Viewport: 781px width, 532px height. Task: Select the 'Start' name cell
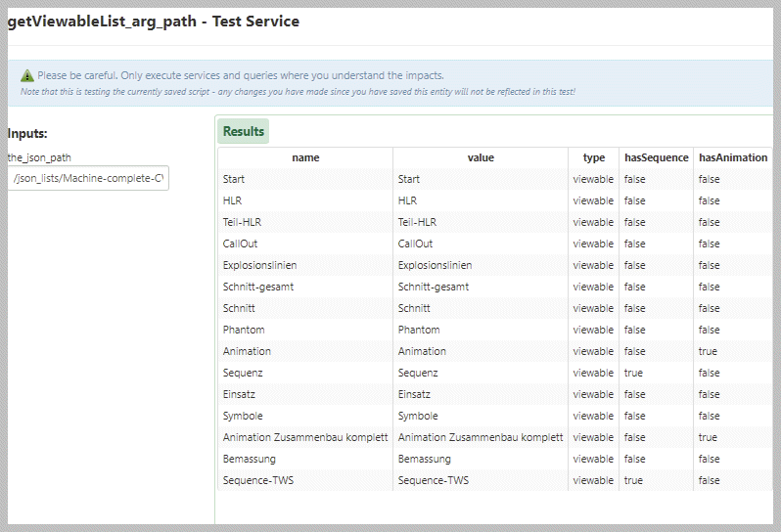coord(305,179)
